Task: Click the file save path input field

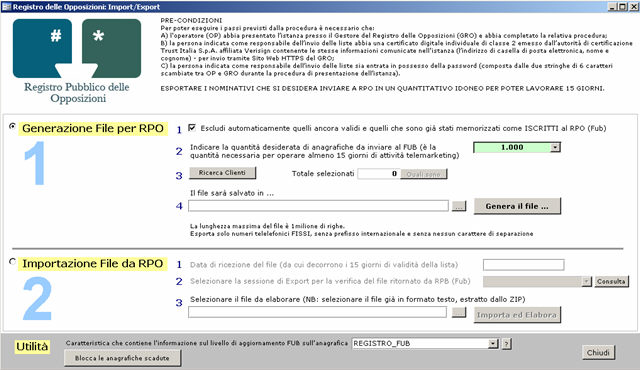Action: [x=318, y=206]
